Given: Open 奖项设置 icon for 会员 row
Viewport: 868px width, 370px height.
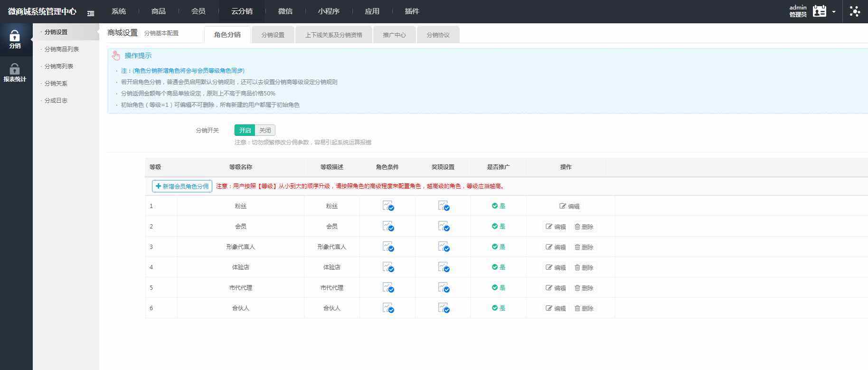Looking at the screenshot, I should tap(443, 226).
